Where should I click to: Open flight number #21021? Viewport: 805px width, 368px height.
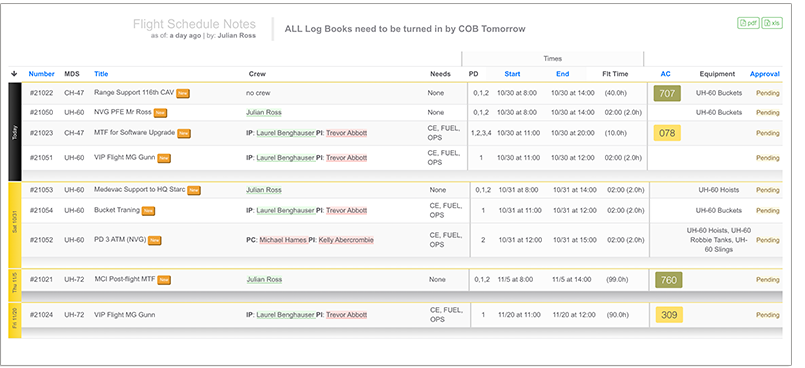pos(41,280)
